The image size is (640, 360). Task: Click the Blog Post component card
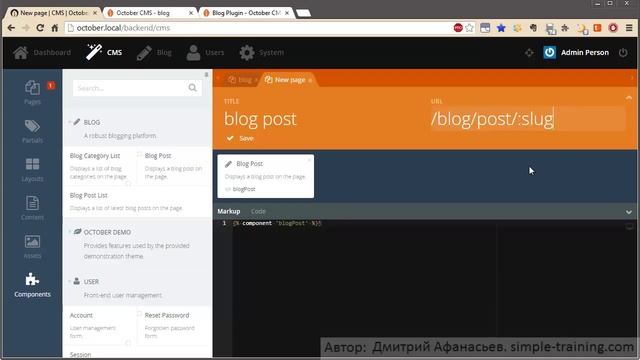pos(266,176)
